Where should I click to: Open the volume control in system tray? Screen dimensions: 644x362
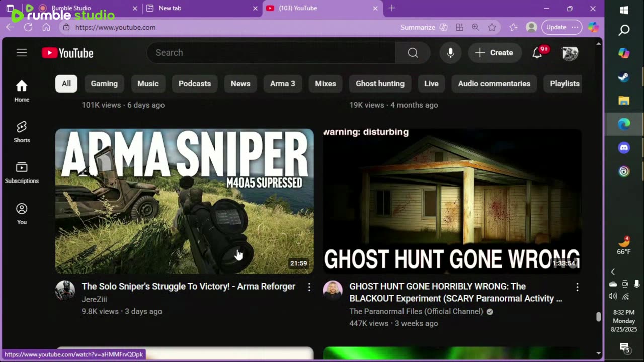[x=613, y=296]
